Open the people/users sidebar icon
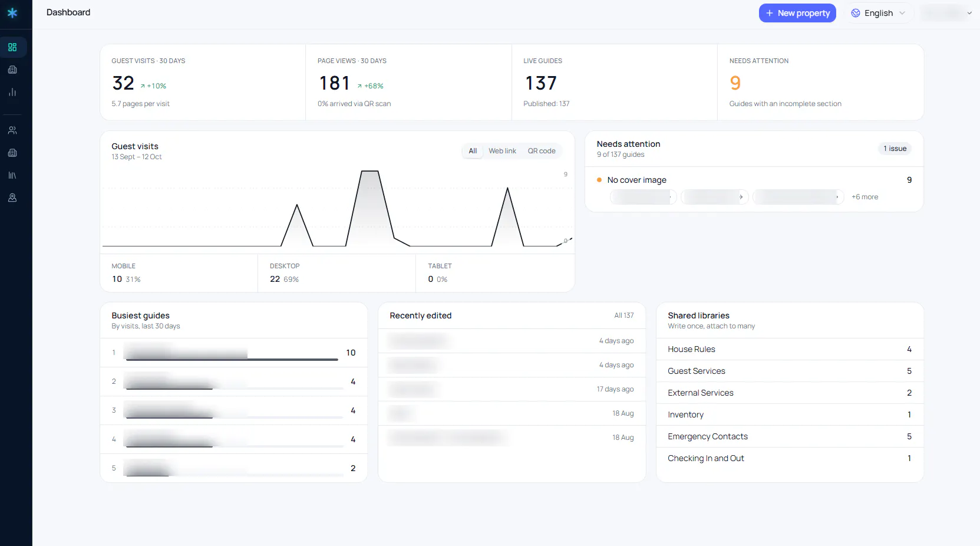This screenshot has width=980, height=546. pos(12,130)
